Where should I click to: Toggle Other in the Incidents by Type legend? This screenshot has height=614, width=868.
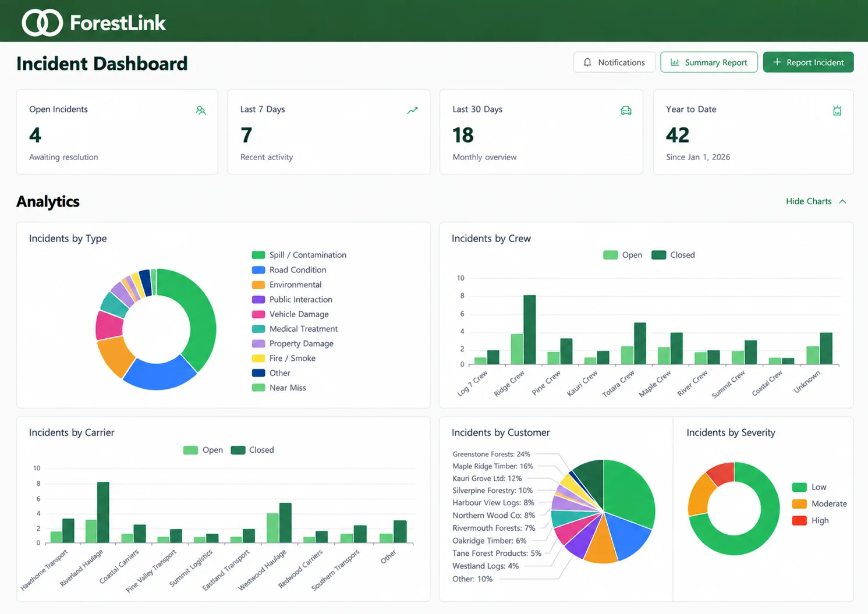[271, 373]
